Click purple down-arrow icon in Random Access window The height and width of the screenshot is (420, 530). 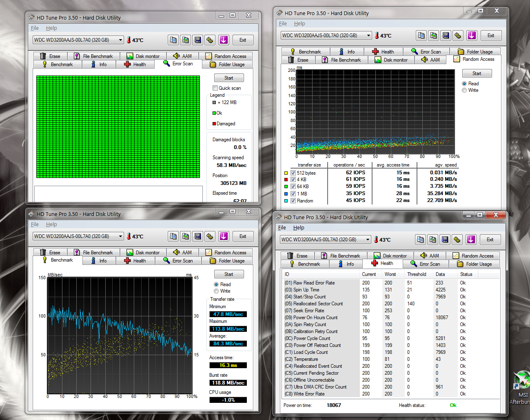[x=472, y=36]
